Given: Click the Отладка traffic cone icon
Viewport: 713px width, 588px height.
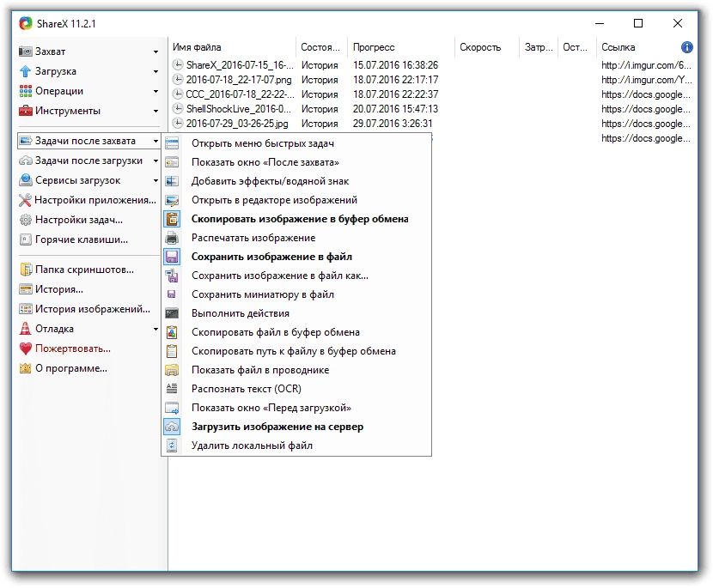Looking at the screenshot, I should [x=26, y=329].
